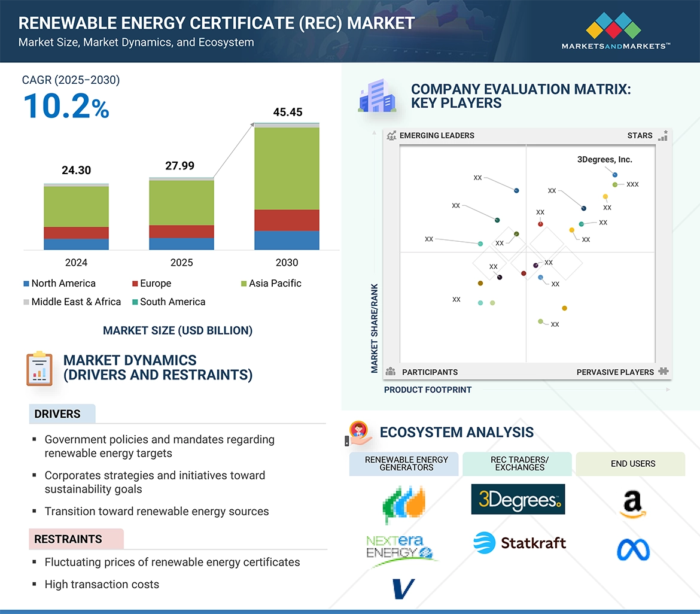Viewport: 700px width, 614px height.
Task: Click the Ecosystem Analysis heading icon
Action: (360, 433)
